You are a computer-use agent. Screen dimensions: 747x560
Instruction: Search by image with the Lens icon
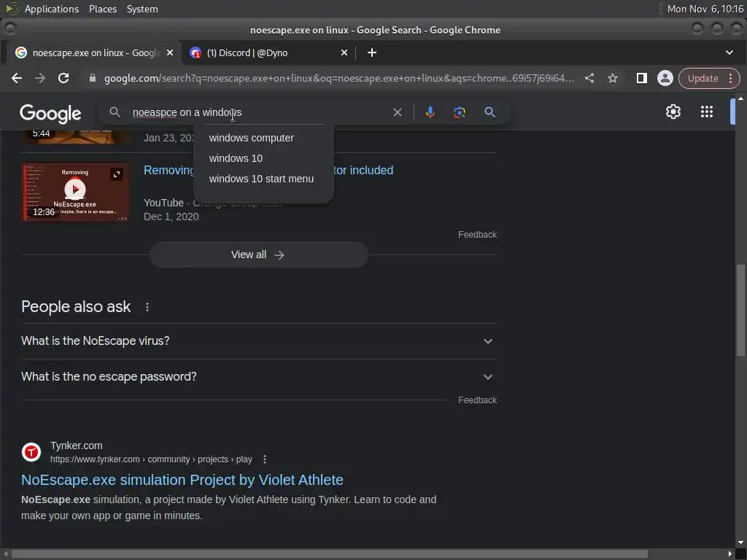click(x=460, y=112)
